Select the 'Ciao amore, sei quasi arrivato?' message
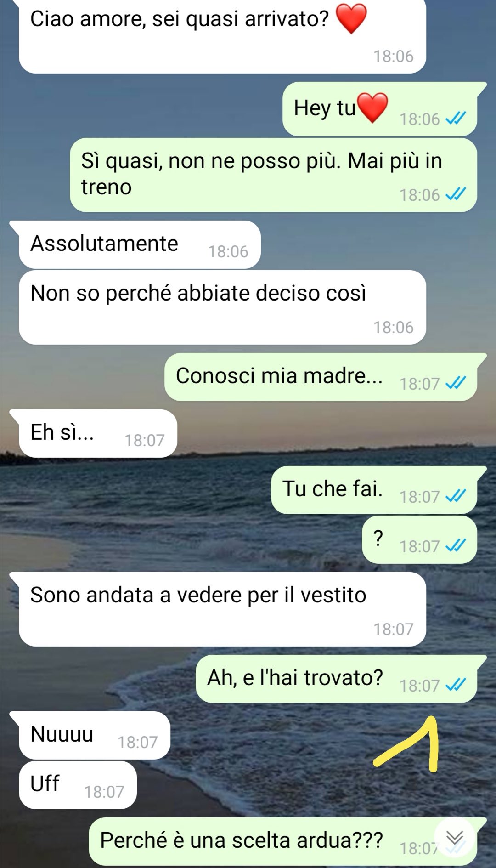Screen dimensions: 496x868 point(222,36)
